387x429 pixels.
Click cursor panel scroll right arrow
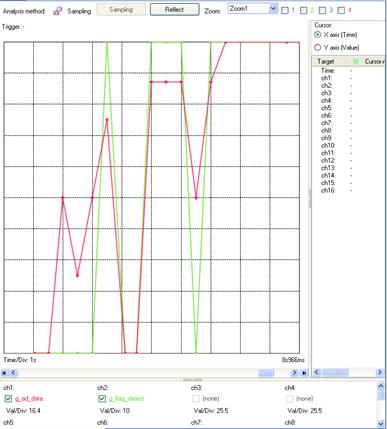coord(380,372)
